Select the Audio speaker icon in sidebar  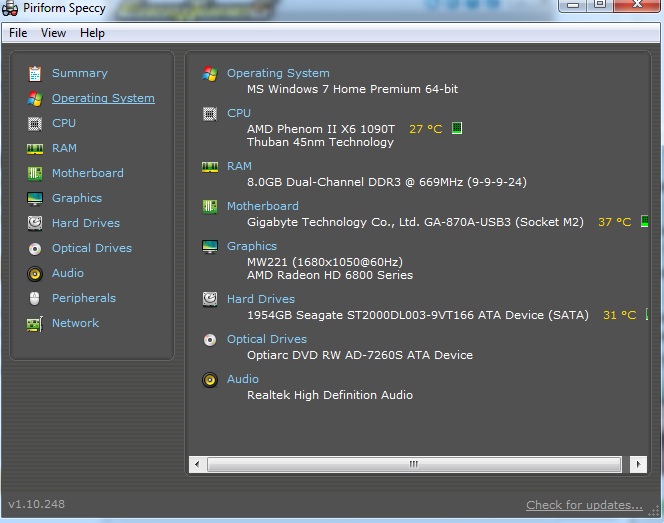[35, 273]
